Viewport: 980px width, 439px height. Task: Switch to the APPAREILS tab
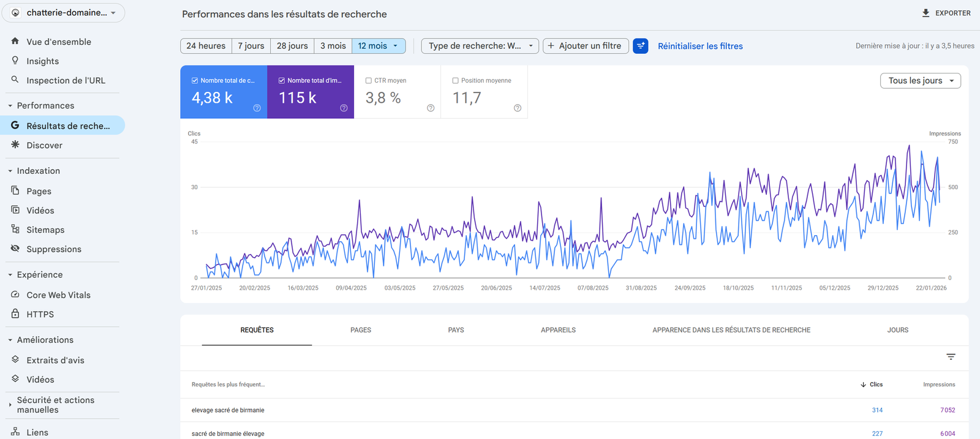558,330
